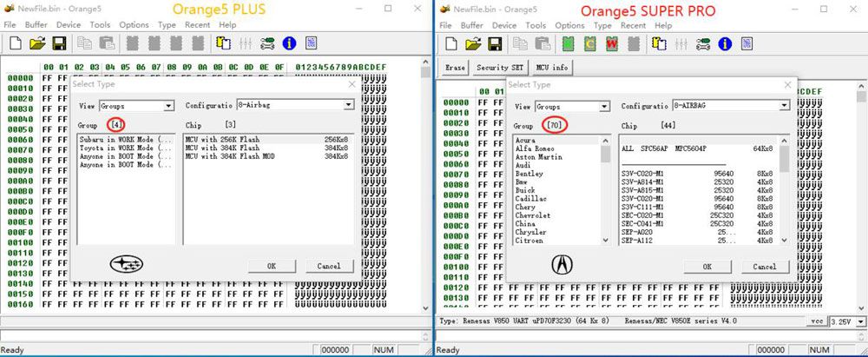
Task: Select Aston Martin in the Group list
Action: pos(538,156)
